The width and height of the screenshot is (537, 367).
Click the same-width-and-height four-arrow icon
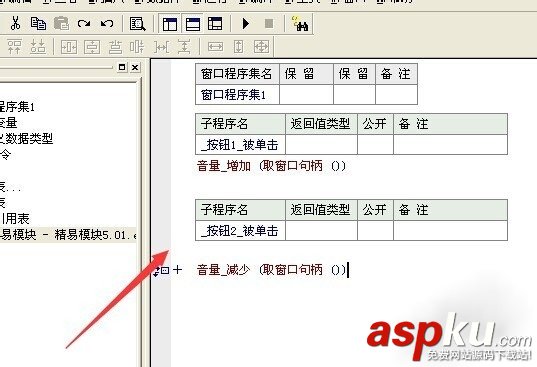pos(261,47)
